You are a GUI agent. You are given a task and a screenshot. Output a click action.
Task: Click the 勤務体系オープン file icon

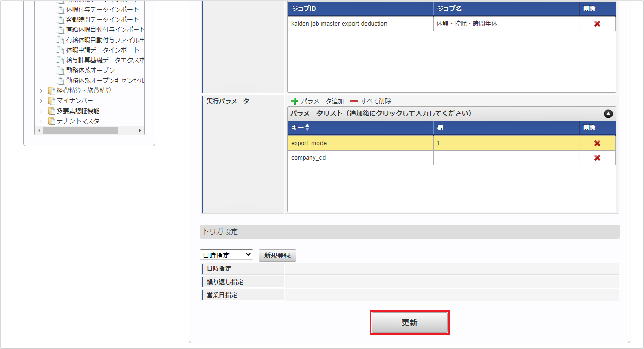coord(60,70)
